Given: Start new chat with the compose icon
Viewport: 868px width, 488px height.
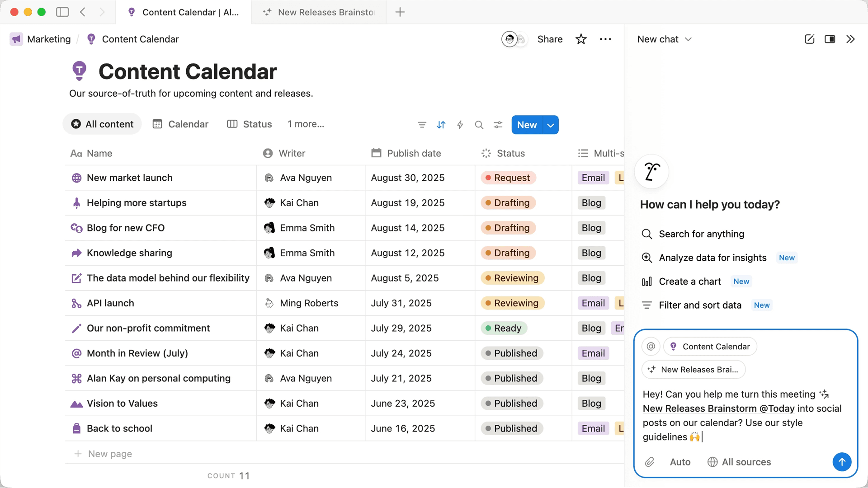Looking at the screenshot, I should [x=809, y=39].
